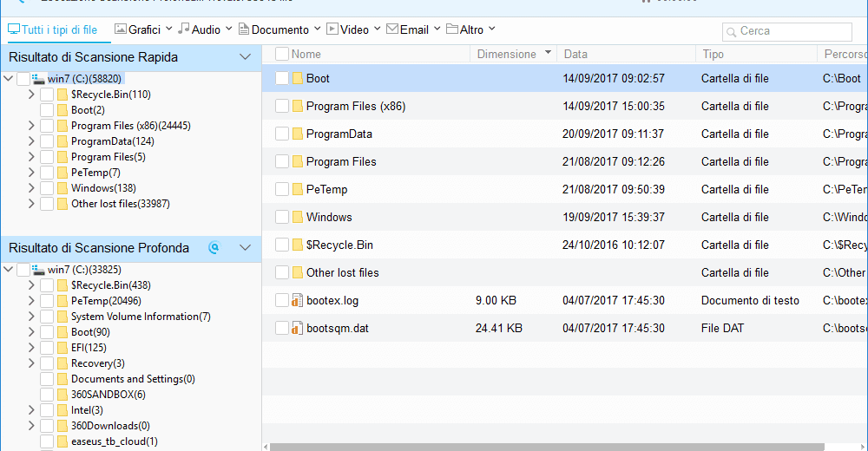868x451 pixels.
Task: Click the magnifier icon in search box
Action: (732, 31)
